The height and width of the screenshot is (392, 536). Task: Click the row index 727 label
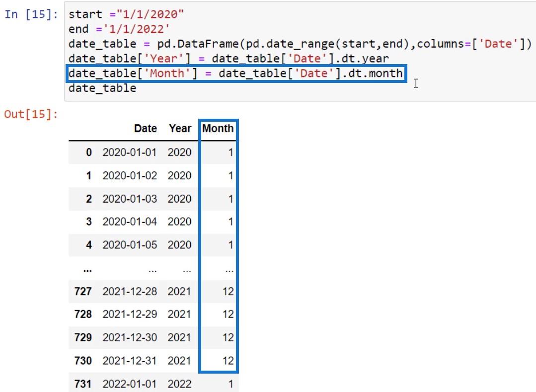coord(83,291)
